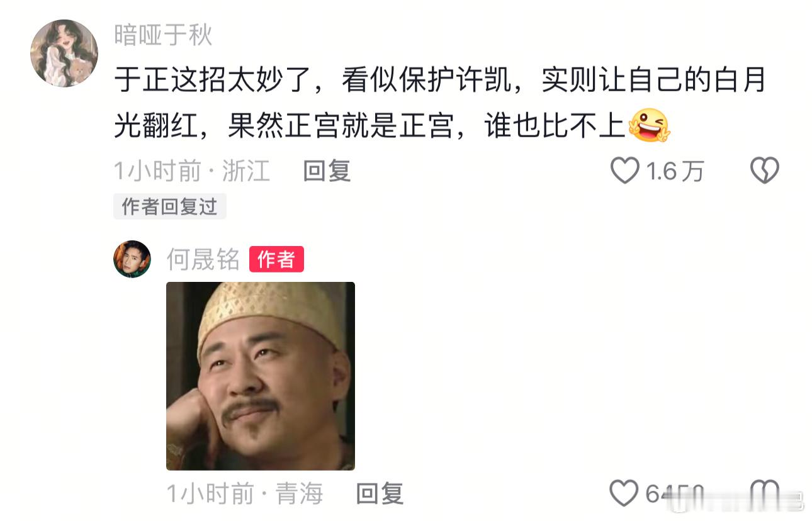The image size is (812, 521).
Task: Reply to 何晟铭's image comment
Action: 380,494
